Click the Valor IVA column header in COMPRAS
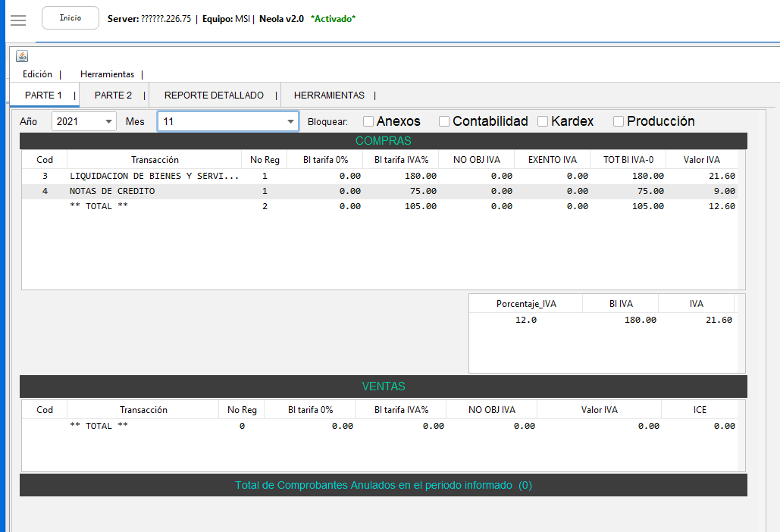This screenshot has width=780, height=532. tap(701, 160)
